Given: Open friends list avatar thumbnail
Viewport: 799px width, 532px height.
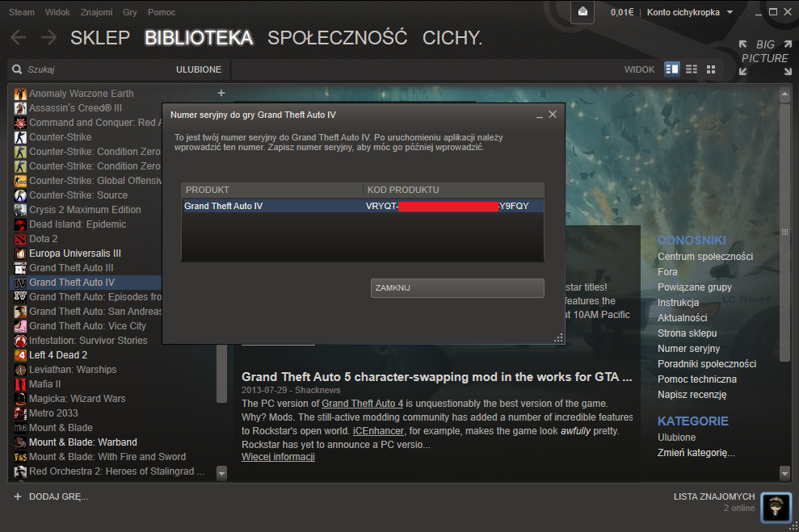Looking at the screenshot, I should click(776, 507).
